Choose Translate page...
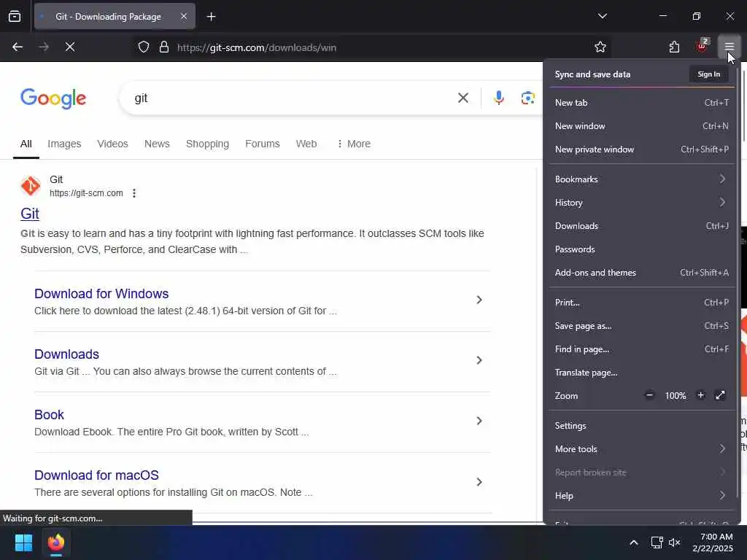747x560 pixels. (x=642, y=373)
